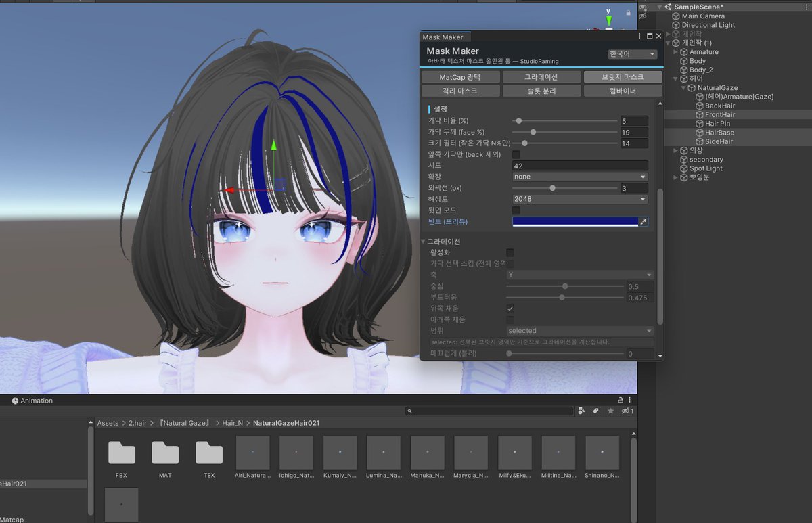Click the SampleScene Unity logo icon
The height and width of the screenshot is (523, 812).
click(x=669, y=7)
